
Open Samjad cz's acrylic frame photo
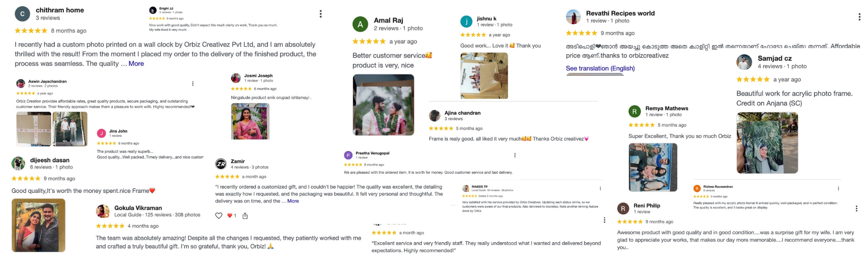pos(767,143)
